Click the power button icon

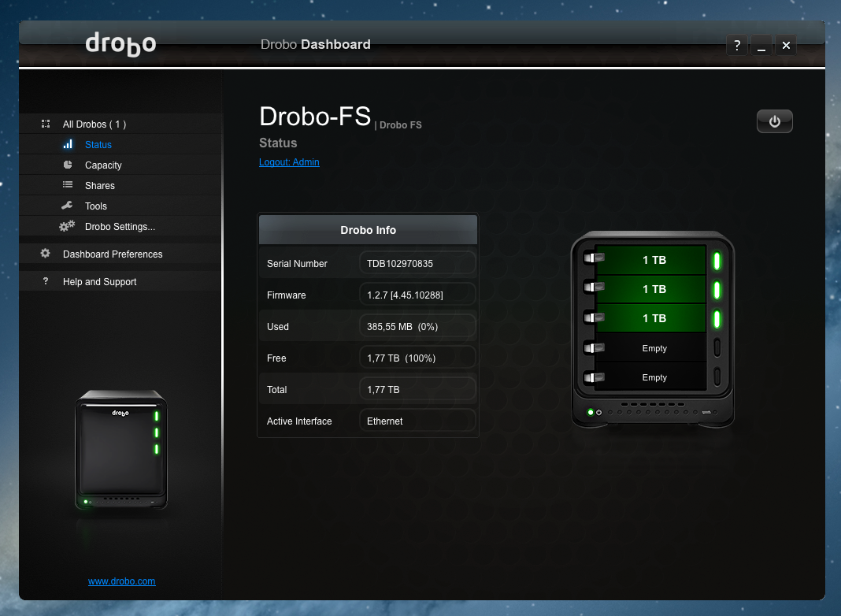774,121
